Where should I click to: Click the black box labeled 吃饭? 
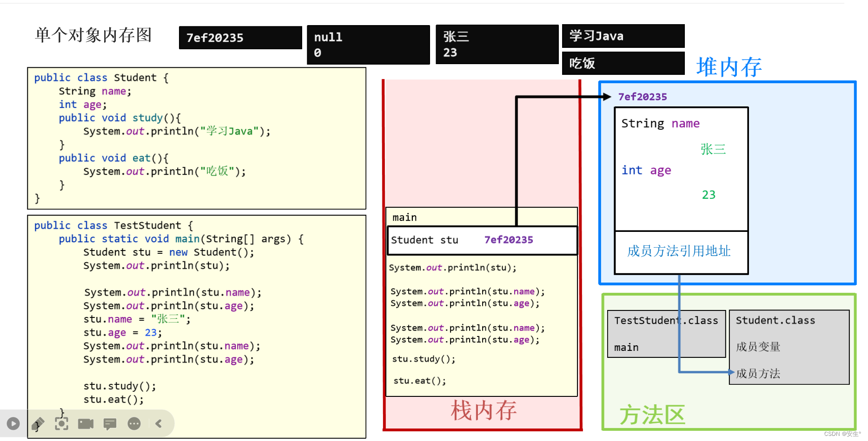click(x=623, y=63)
